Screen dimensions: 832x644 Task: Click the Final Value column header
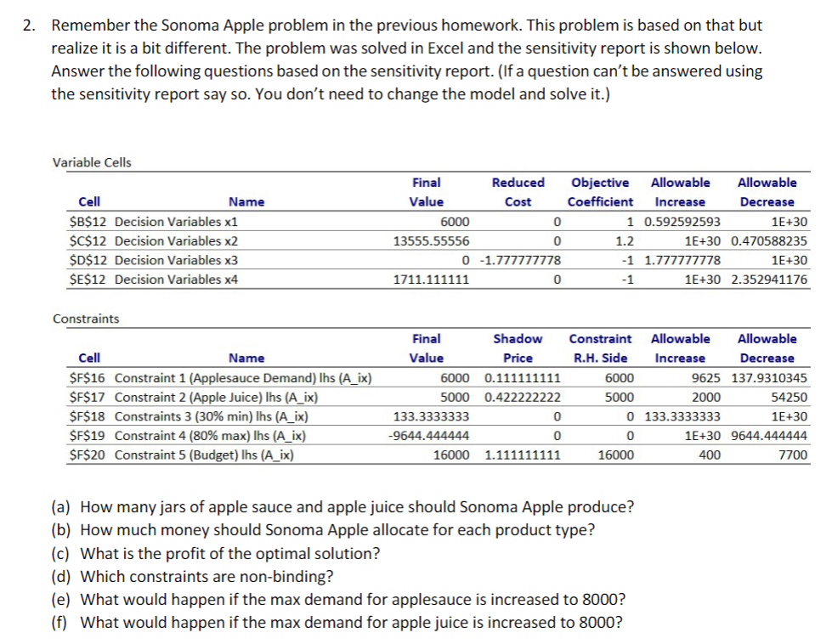(427, 191)
